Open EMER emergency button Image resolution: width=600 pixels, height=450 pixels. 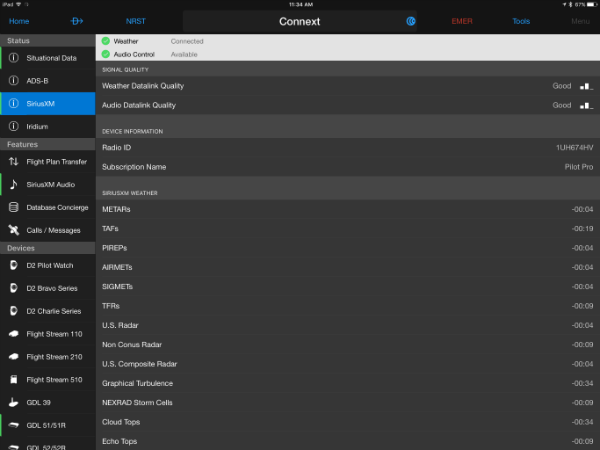click(x=462, y=21)
